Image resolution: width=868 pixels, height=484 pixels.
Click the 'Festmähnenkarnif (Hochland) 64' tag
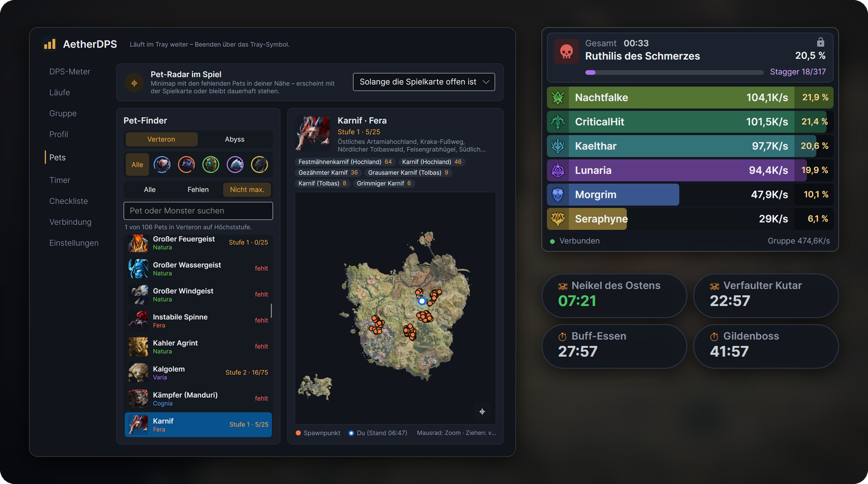345,162
